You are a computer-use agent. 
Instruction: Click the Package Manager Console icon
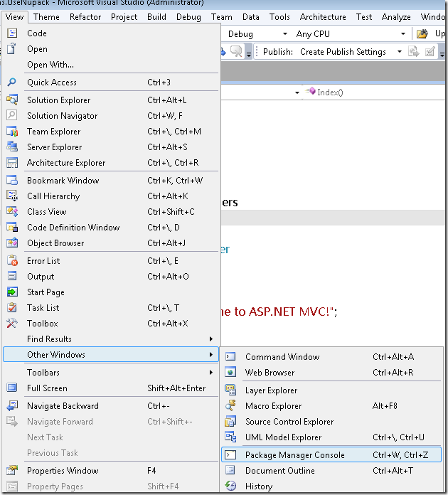(x=230, y=455)
